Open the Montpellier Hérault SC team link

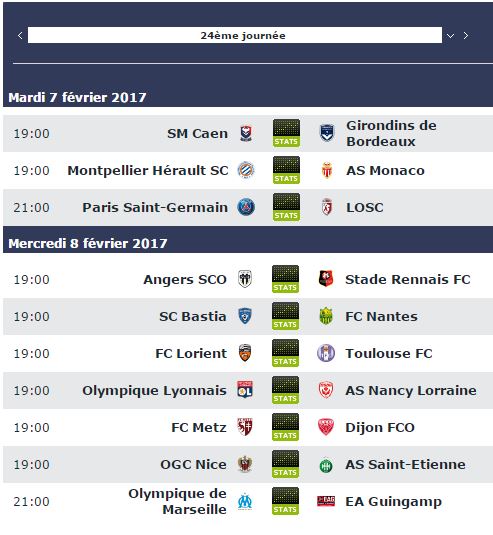click(x=148, y=170)
